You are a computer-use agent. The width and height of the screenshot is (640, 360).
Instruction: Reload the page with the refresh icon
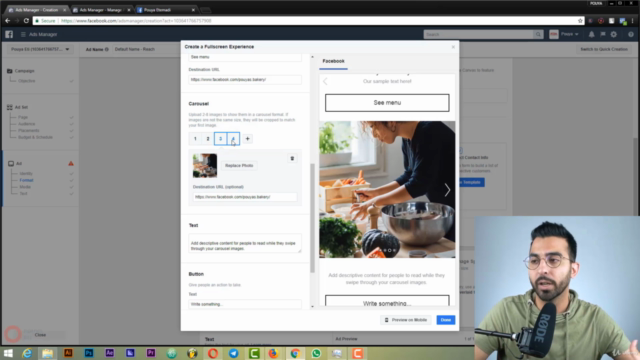click(26, 20)
